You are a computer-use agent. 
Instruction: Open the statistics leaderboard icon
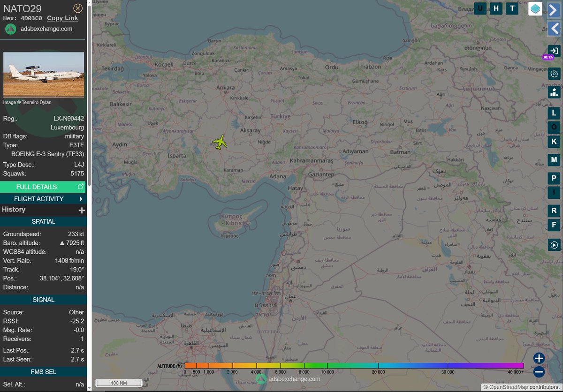click(554, 92)
